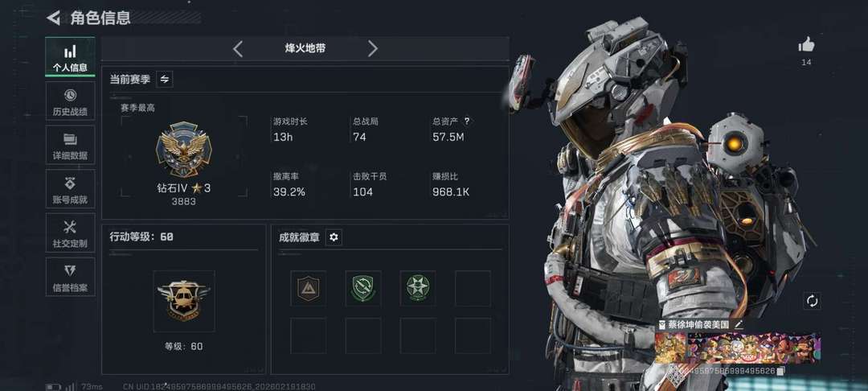Open the 信誉档案 reputation tab
The height and width of the screenshot is (391, 868).
point(70,278)
